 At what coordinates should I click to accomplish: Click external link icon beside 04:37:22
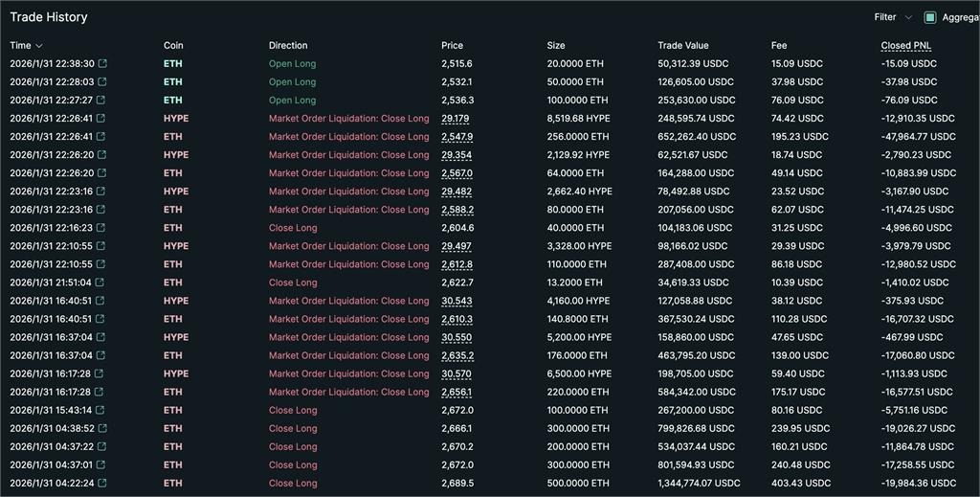[x=102, y=447]
